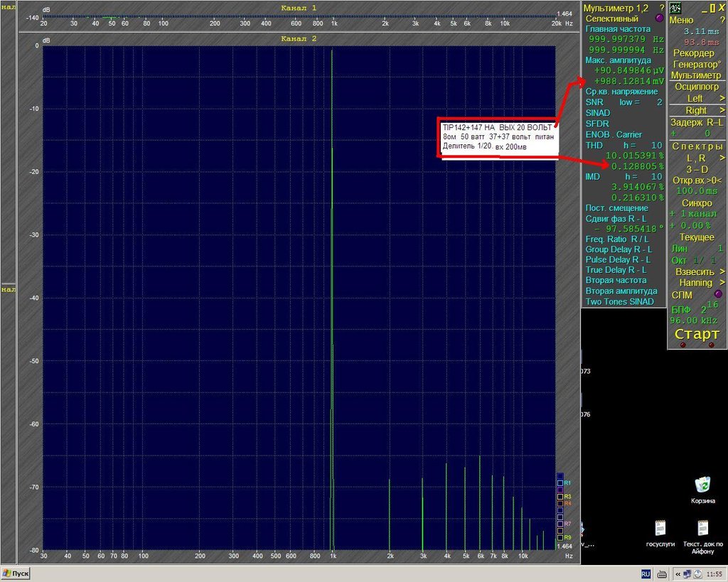The height and width of the screenshot is (582, 728).
Task: Select the SINAD multimeter row
Action: [x=597, y=113]
